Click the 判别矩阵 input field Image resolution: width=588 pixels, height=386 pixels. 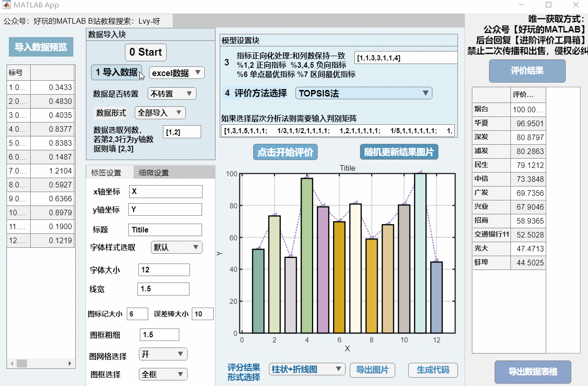pyautogui.click(x=338, y=130)
